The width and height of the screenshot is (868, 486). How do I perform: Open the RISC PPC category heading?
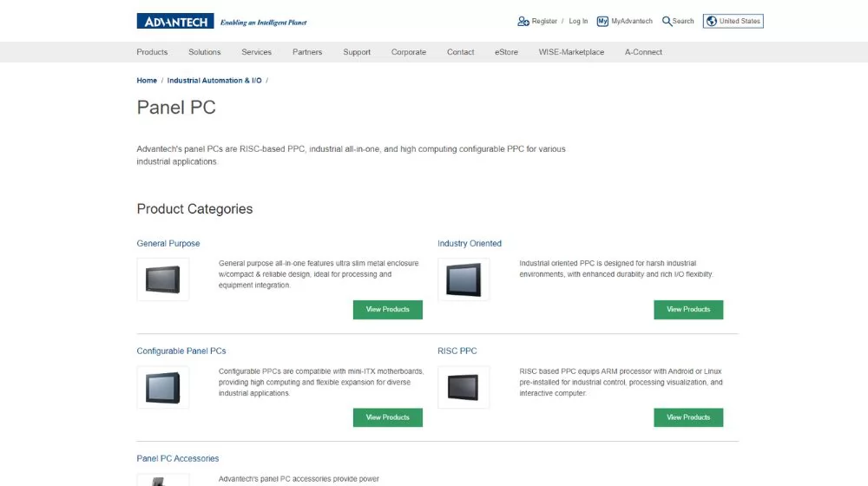pos(457,351)
